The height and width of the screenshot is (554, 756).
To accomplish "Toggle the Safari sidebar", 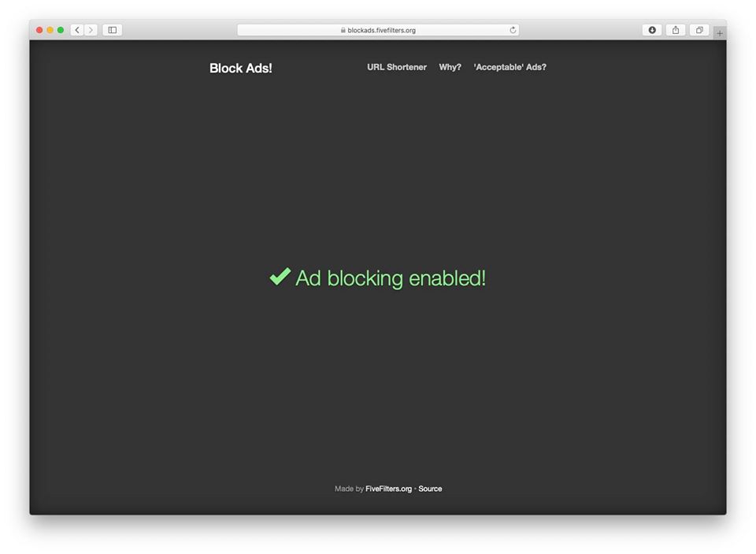I will point(113,30).
